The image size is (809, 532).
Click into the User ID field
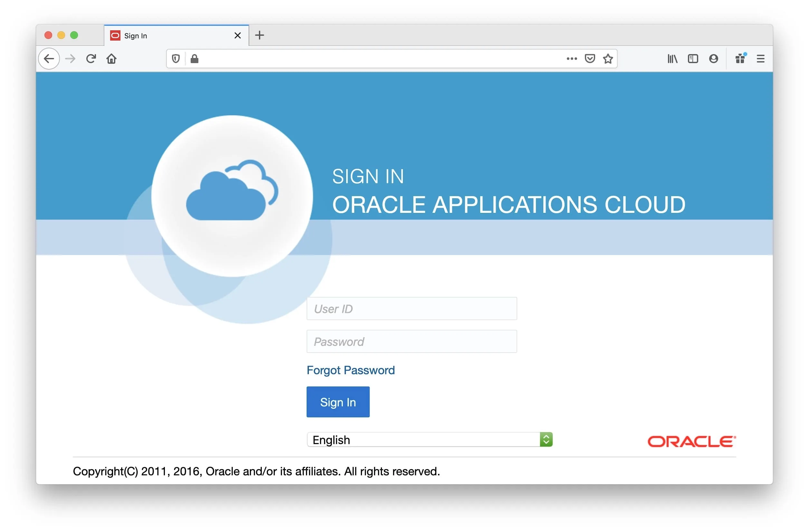(x=412, y=309)
